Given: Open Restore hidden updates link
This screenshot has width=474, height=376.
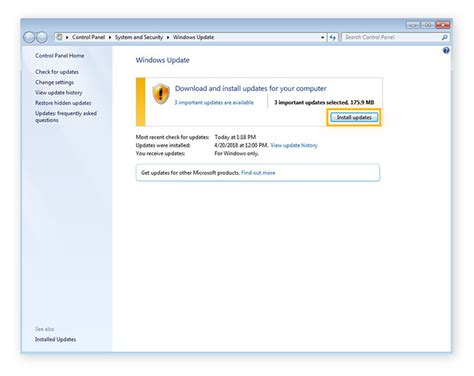Looking at the screenshot, I should pyautogui.click(x=63, y=103).
